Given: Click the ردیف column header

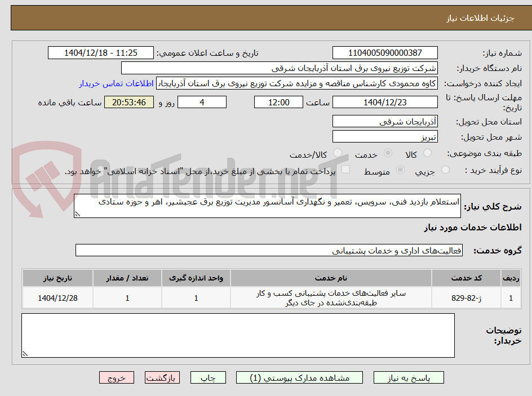Looking at the screenshot, I should (x=511, y=278).
